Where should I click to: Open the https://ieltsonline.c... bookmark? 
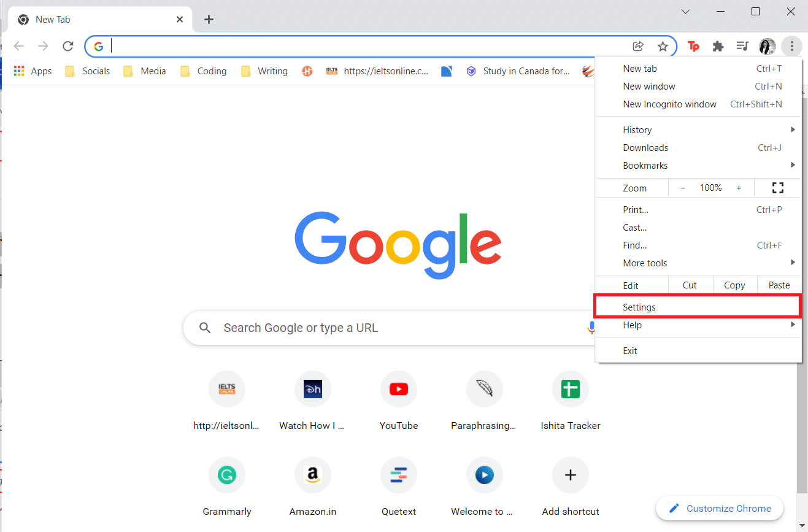click(377, 71)
